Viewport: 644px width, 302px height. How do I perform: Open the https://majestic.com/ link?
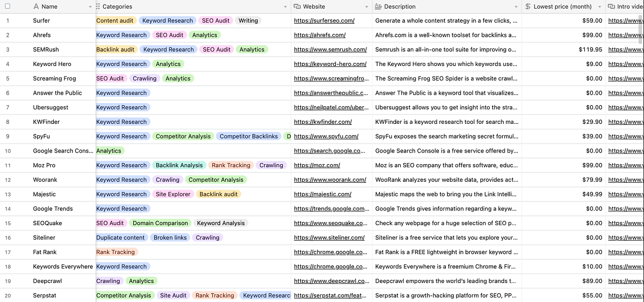(x=323, y=194)
